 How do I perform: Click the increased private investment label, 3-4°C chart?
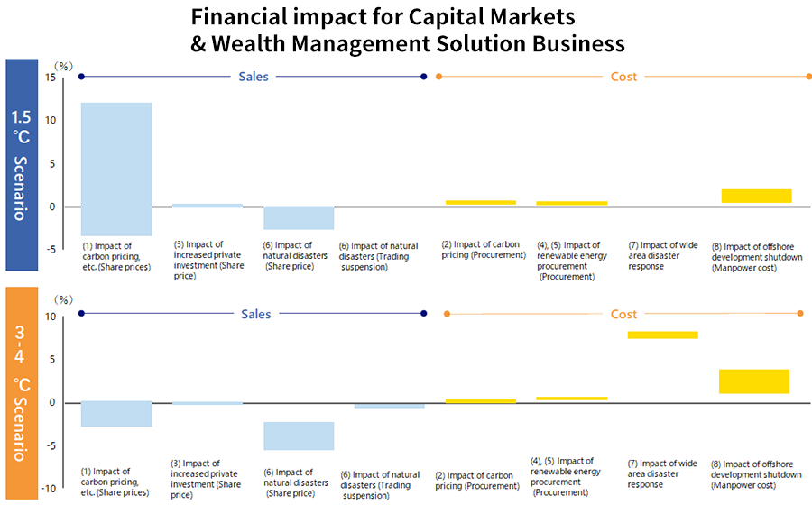(x=206, y=479)
